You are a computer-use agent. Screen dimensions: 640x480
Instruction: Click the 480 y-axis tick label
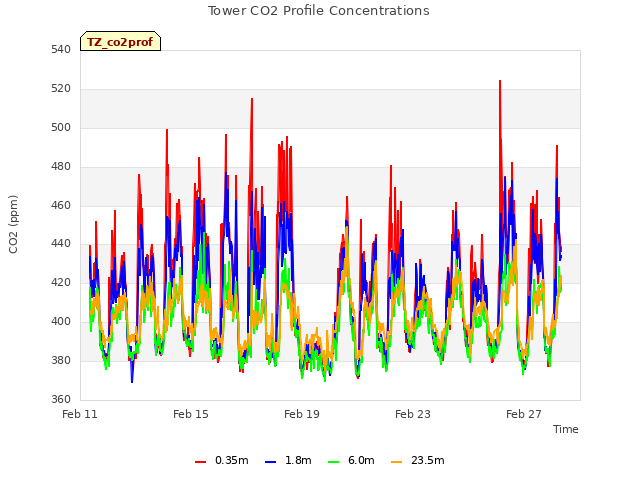point(61,167)
